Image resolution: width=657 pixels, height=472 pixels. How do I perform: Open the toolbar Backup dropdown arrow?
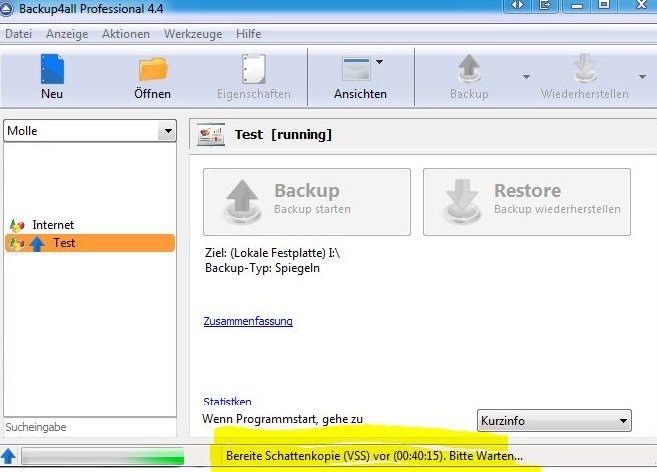coord(526,77)
